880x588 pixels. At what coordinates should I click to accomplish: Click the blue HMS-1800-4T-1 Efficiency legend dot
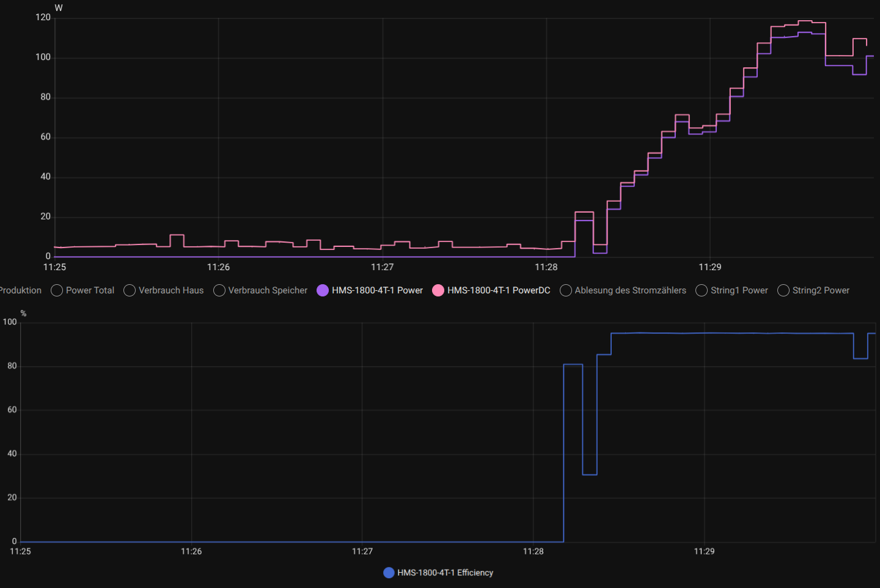pos(389,573)
